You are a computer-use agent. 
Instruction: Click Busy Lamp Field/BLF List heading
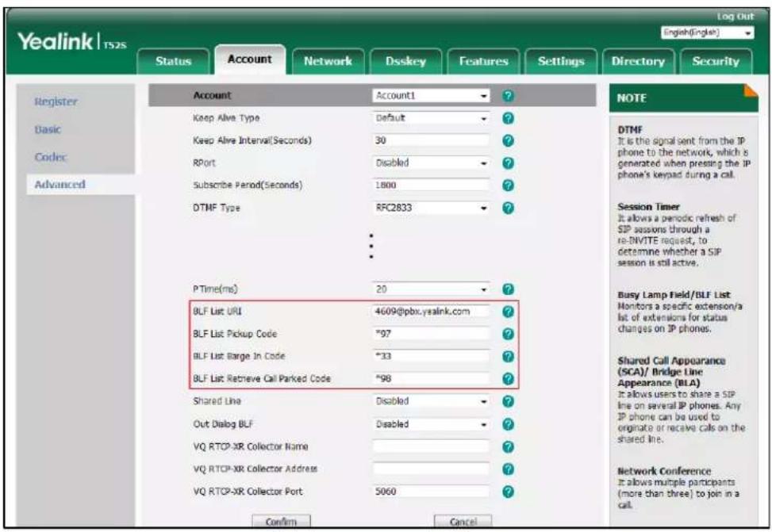674,295
